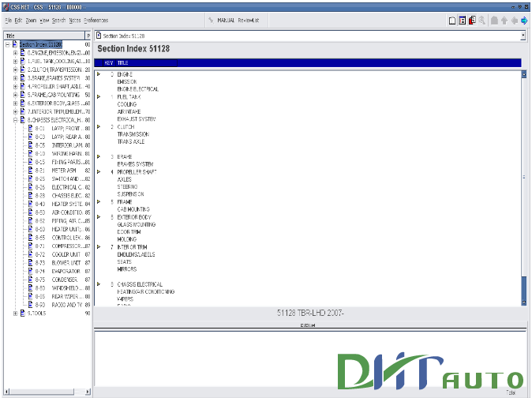Image resolution: width=532 pixels, height=398 pixels.
Task: Click the arrow marker beside 0 ENGINE
Action: coord(99,74)
